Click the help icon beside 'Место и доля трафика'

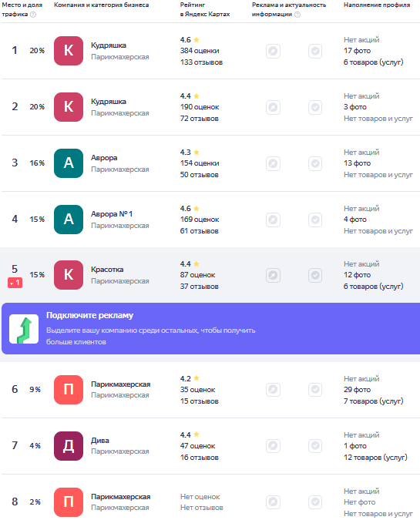33,15
